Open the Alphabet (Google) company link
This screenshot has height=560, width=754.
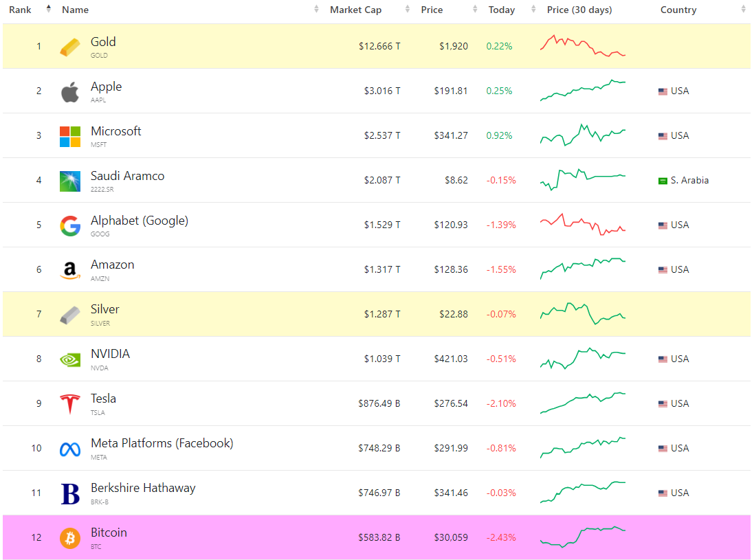coord(140,221)
